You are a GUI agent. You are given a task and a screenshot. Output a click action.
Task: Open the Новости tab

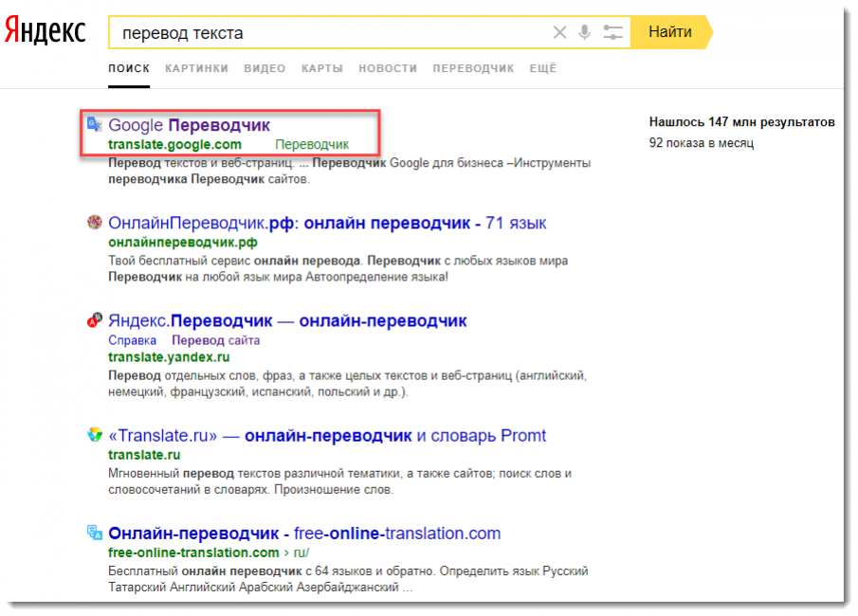(x=388, y=68)
